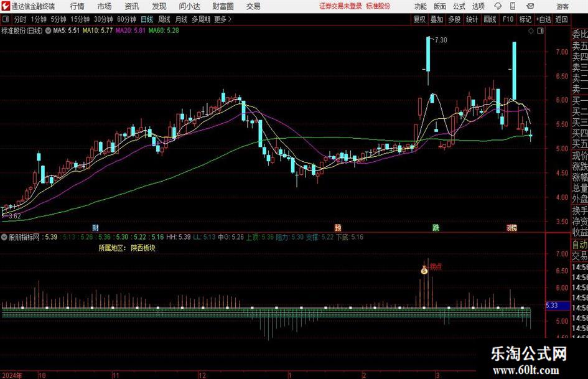Open the 多周期 multi-period view

[x=201, y=19]
